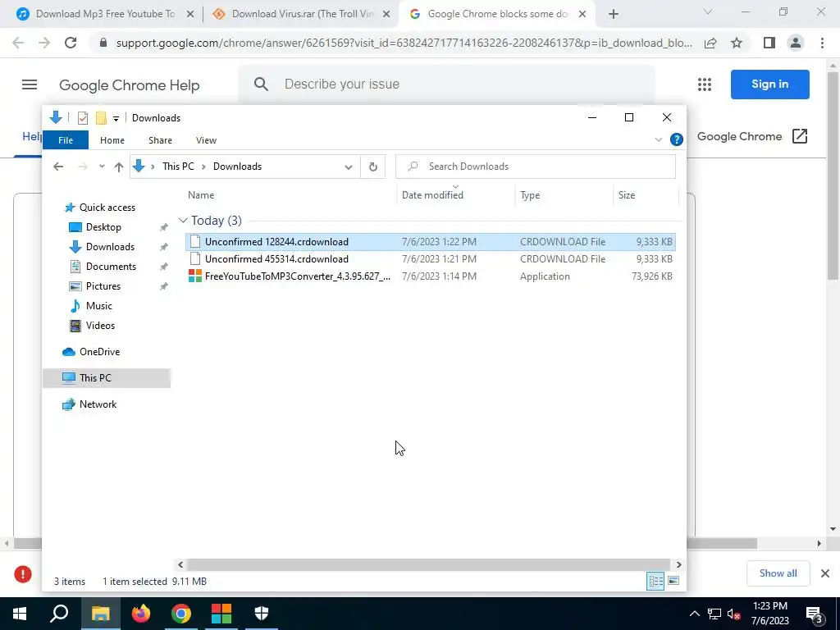This screenshot has height=630, width=840.
Task: Collapse the Today (3) group
Action: [x=183, y=221]
